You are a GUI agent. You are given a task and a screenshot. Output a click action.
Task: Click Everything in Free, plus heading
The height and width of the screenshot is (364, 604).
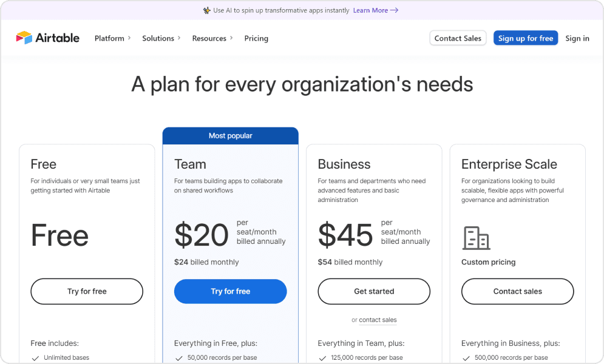coord(215,343)
